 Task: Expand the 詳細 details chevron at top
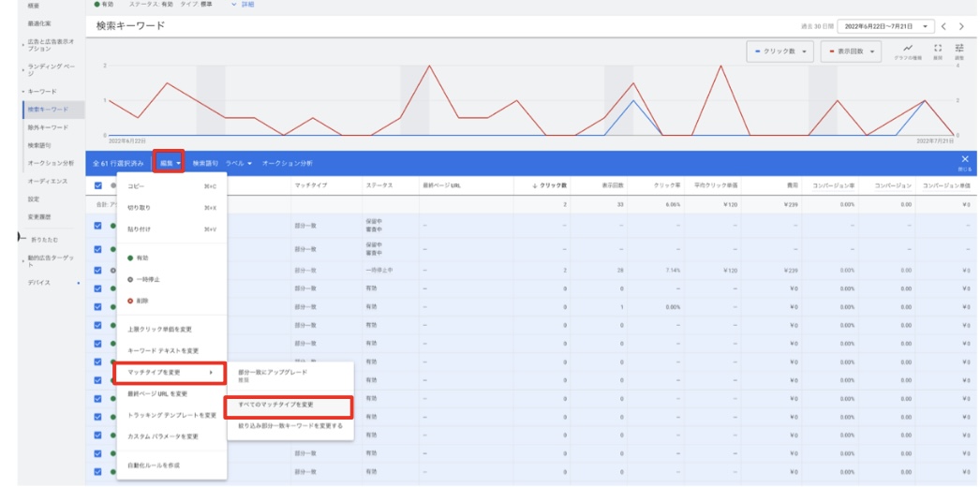(x=235, y=5)
